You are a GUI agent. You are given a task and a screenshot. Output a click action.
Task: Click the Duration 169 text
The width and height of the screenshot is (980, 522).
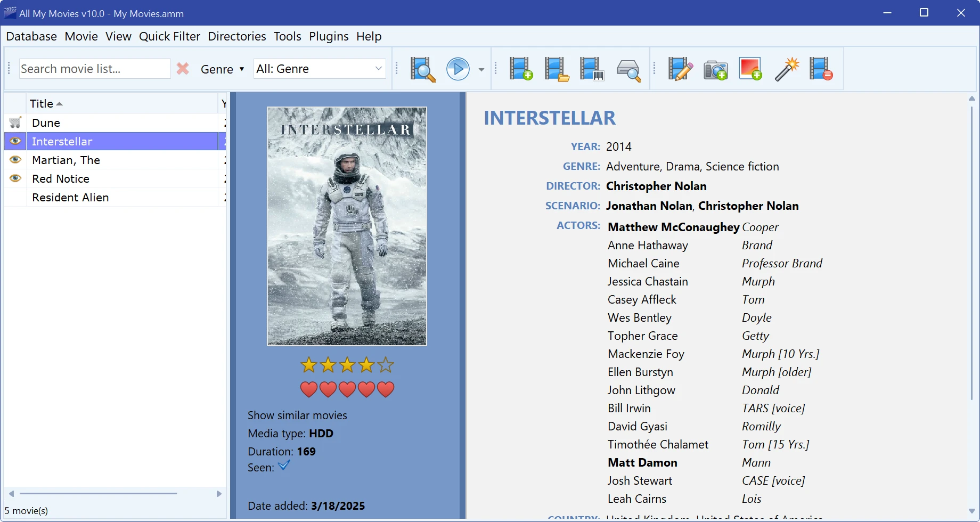[281, 452]
